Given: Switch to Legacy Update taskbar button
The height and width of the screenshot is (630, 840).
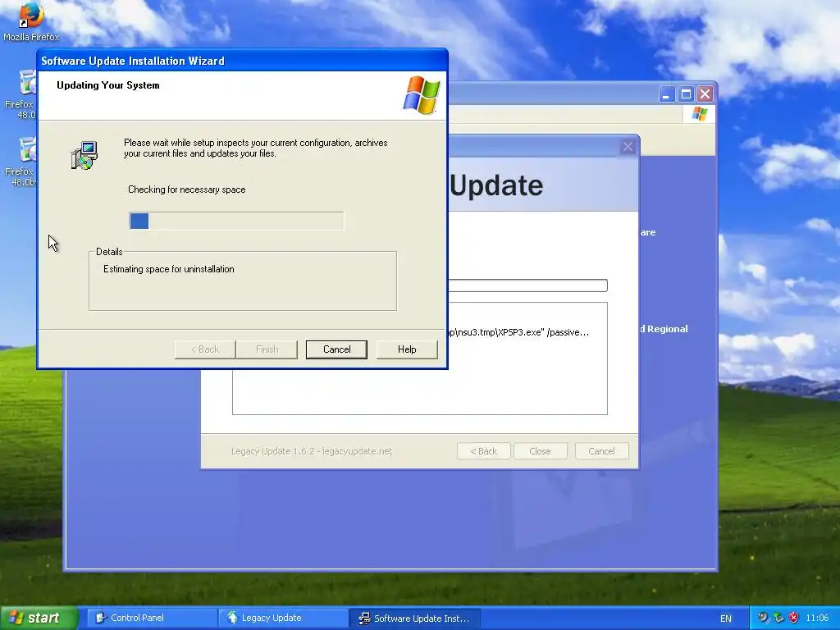Looking at the screenshot, I should pyautogui.click(x=282, y=618).
